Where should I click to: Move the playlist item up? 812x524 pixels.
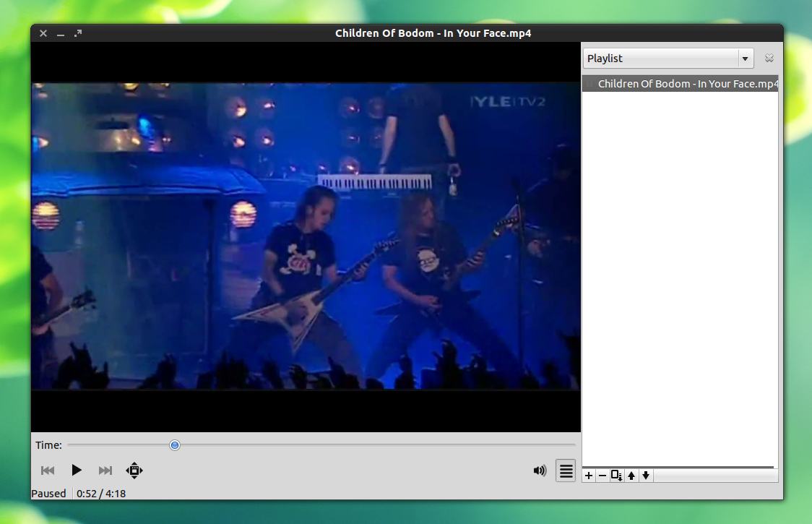pos(631,476)
